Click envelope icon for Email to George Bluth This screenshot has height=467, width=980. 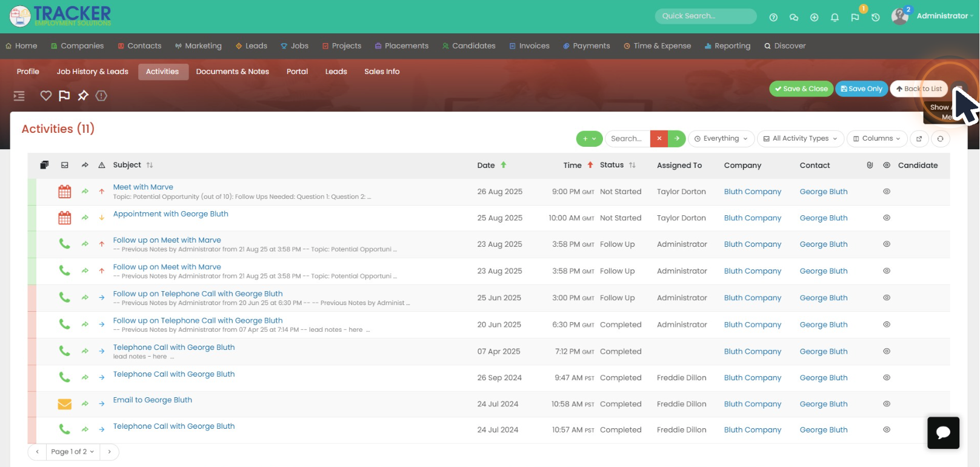tap(65, 404)
